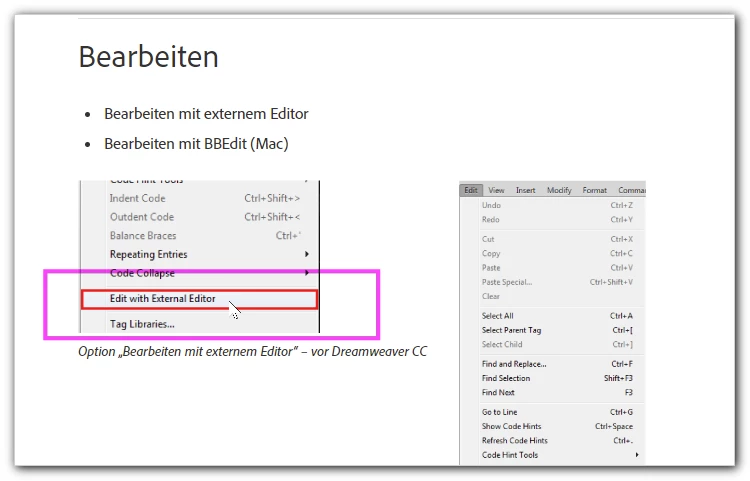Choose Find Next entry
Viewport: 750px width, 481px height.
click(557, 393)
